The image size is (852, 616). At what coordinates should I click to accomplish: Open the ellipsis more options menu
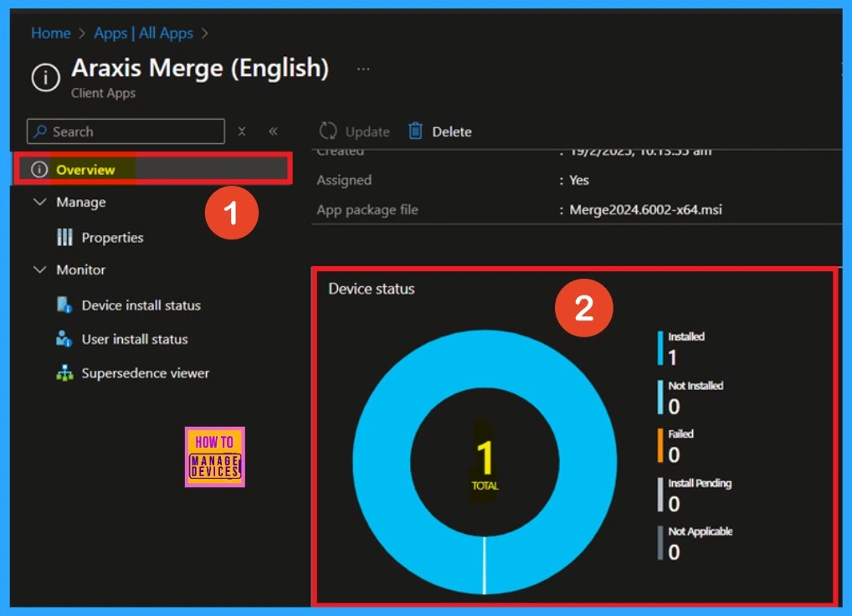[363, 69]
